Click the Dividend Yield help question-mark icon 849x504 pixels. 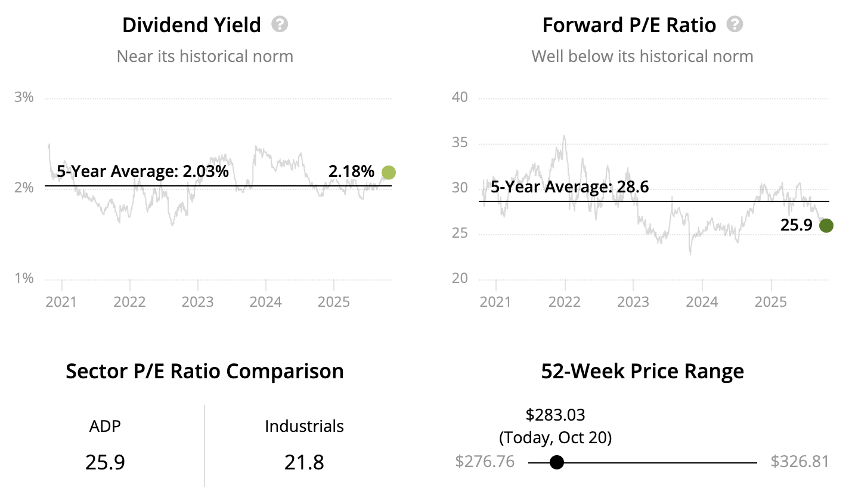(280, 24)
